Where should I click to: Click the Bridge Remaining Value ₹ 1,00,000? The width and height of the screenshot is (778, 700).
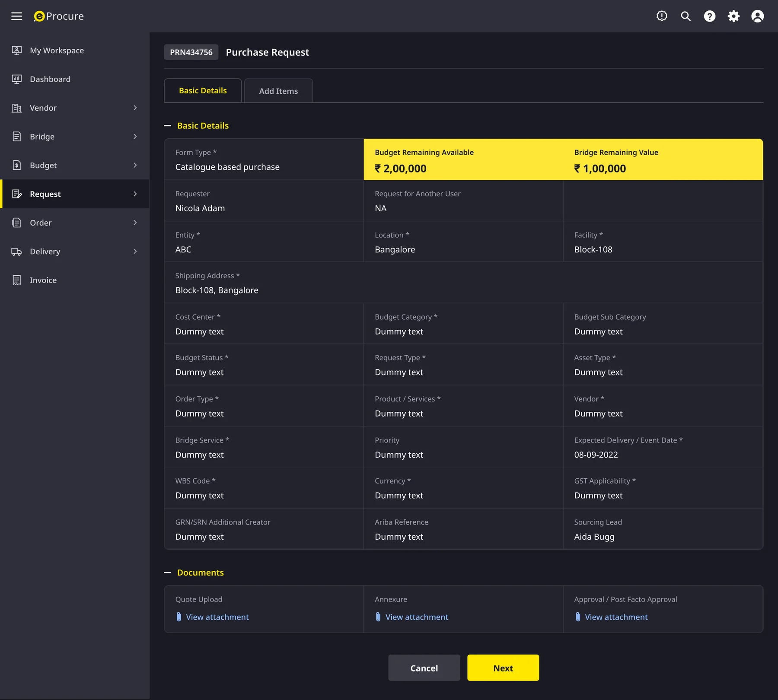pos(600,169)
